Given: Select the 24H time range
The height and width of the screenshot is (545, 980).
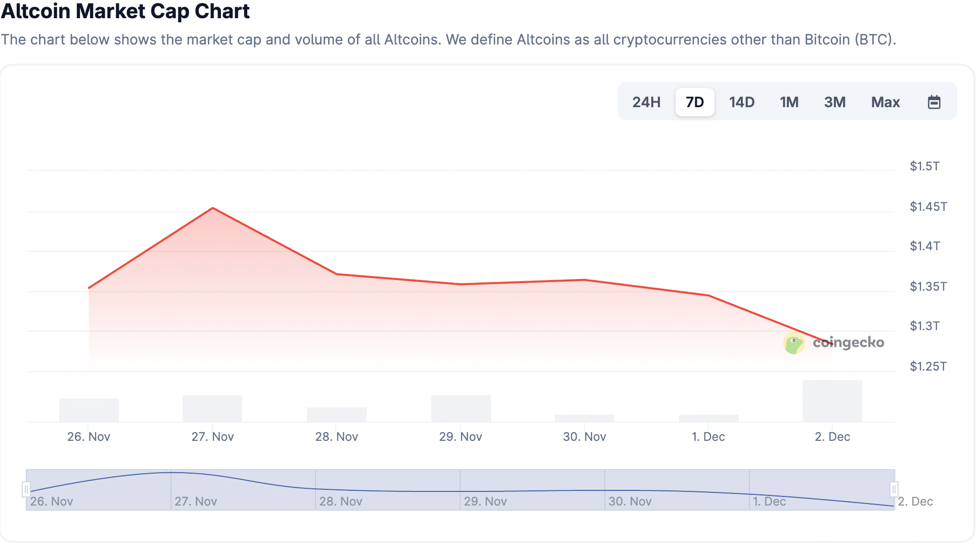Looking at the screenshot, I should point(646,102).
